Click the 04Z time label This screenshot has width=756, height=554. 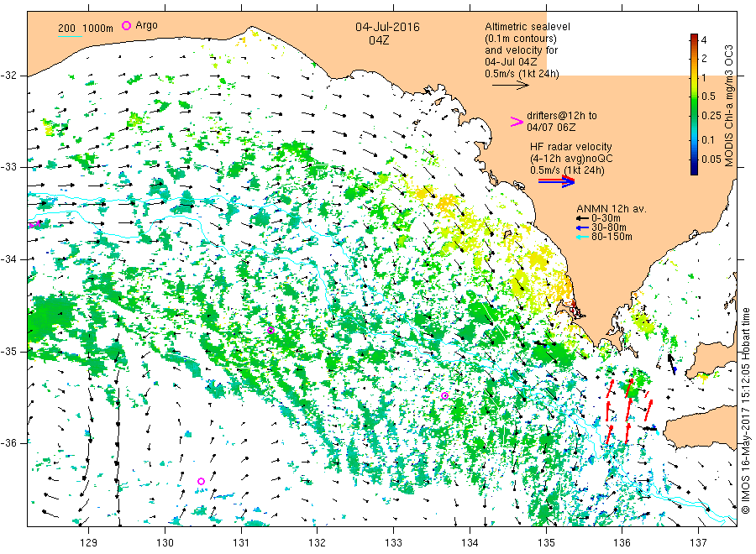click(x=389, y=39)
